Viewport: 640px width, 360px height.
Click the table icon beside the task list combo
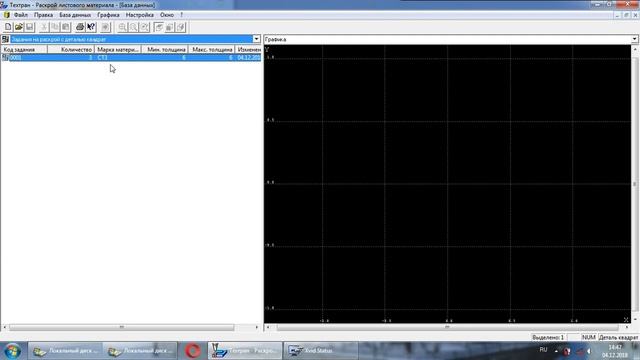click(5, 39)
